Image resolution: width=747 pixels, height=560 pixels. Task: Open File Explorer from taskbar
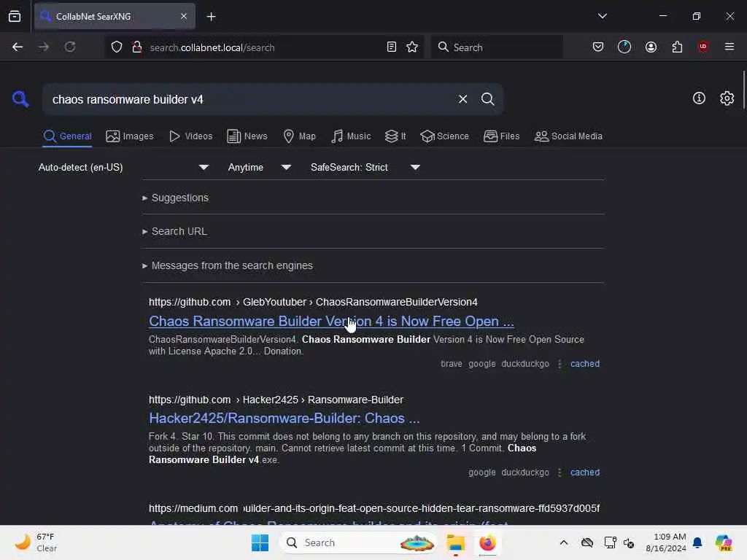pos(455,542)
